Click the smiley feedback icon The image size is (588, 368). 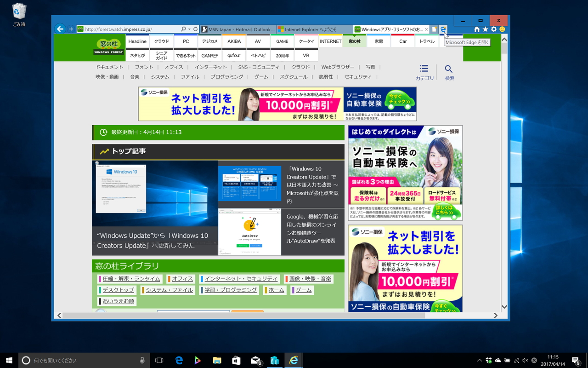click(502, 29)
